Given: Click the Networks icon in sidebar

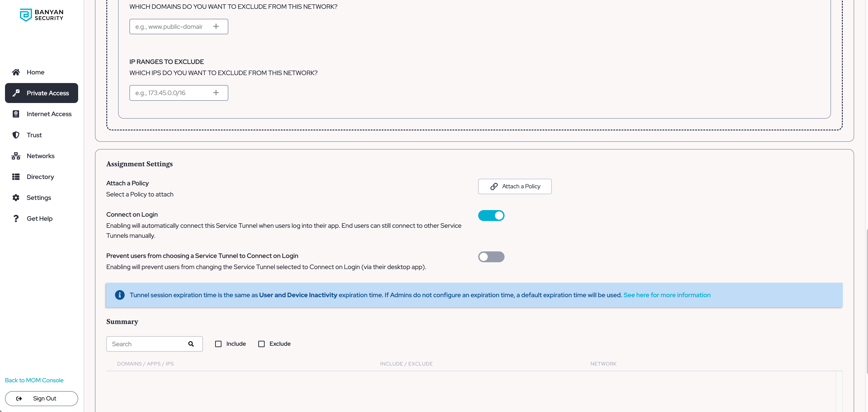Looking at the screenshot, I should (16, 156).
